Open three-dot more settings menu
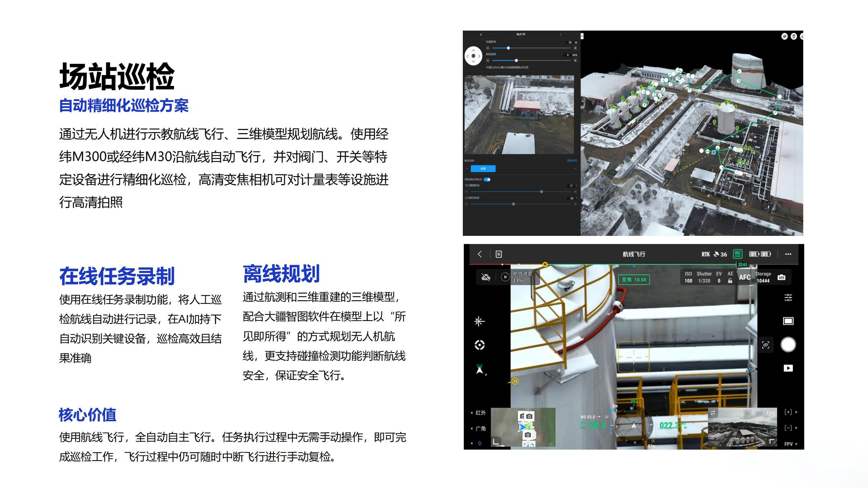Screen dimensions: 868x488 (x=788, y=254)
